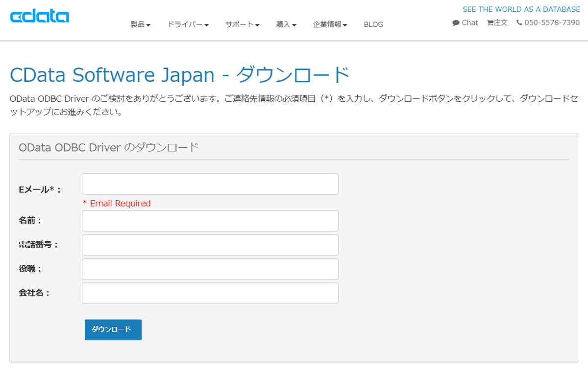Click the Email Required error message

click(117, 203)
